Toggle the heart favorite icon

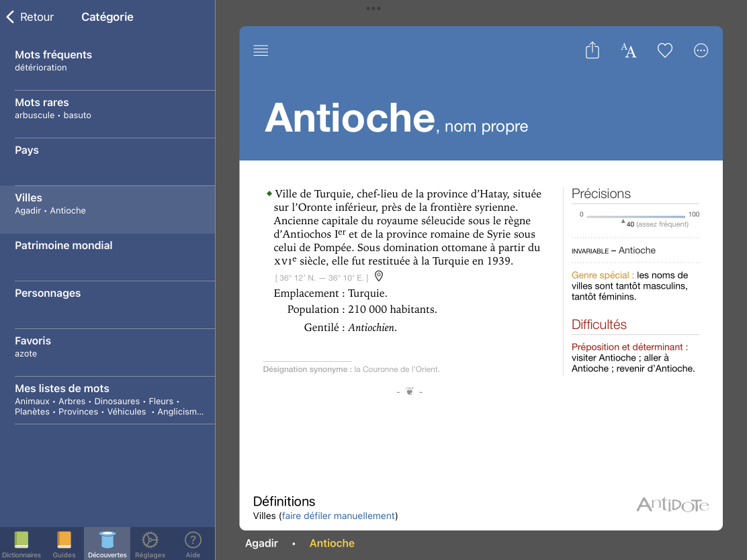(x=664, y=51)
